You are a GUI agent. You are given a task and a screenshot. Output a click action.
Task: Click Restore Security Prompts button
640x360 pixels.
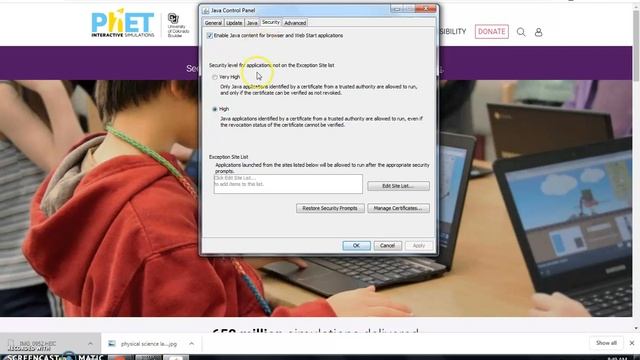(x=330, y=208)
